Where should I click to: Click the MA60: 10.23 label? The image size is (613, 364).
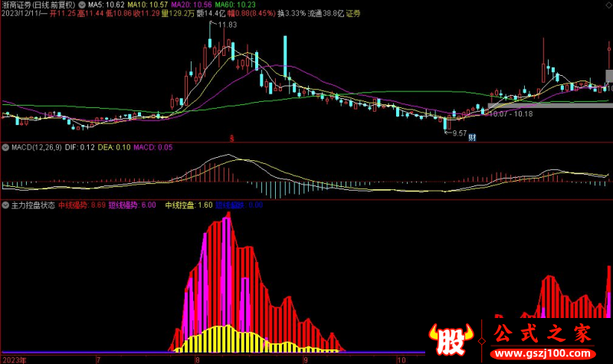point(235,5)
